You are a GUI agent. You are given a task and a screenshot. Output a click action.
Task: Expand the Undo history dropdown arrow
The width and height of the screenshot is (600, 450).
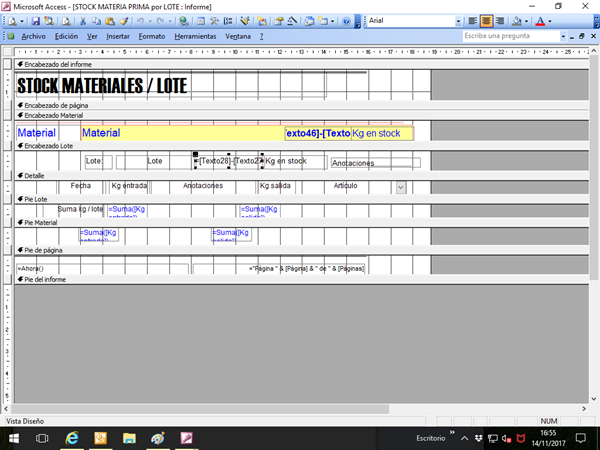pos(150,21)
